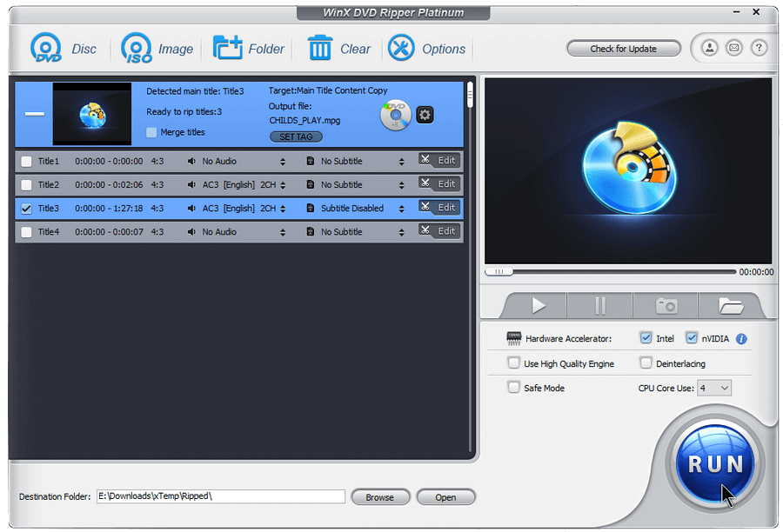Check the Title4 checkbox
The width and height of the screenshot is (783, 532).
(26, 232)
